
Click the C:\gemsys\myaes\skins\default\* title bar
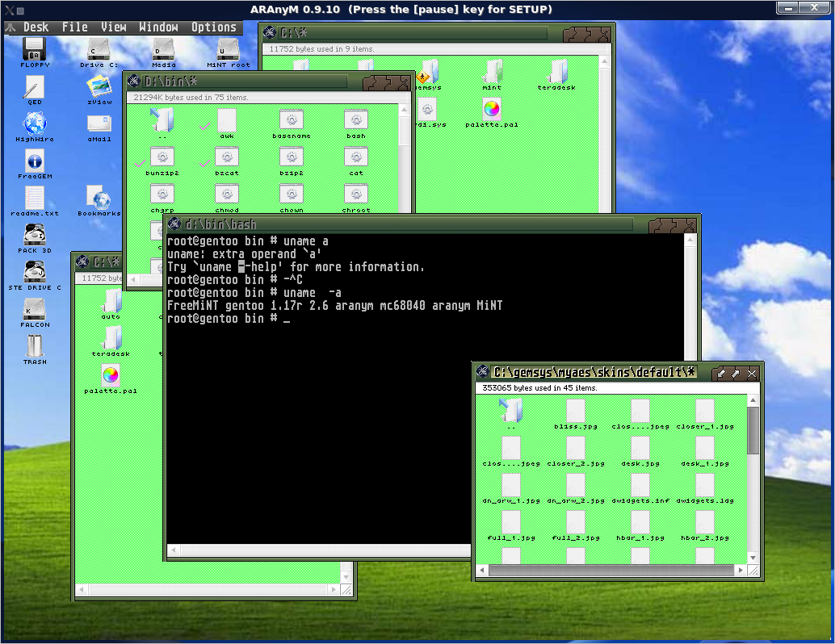[x=594, y=372]
